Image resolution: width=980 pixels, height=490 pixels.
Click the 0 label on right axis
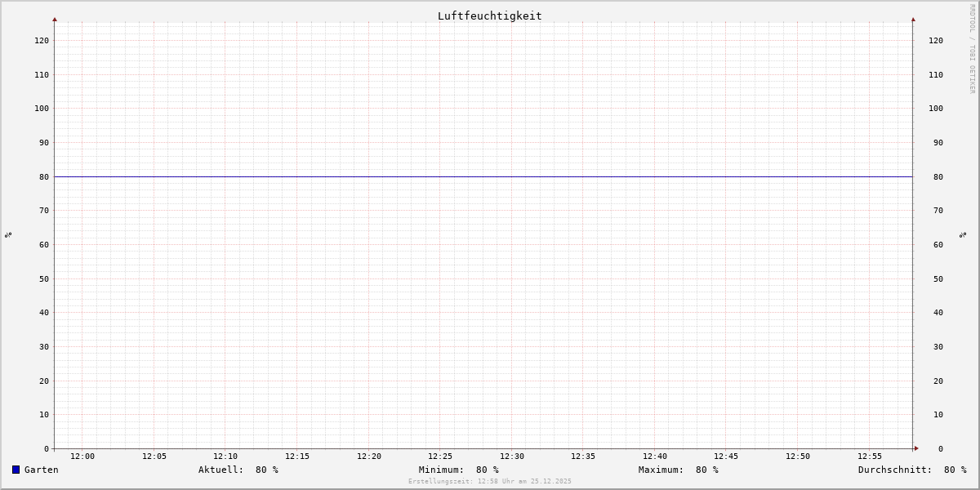point(941,448)
